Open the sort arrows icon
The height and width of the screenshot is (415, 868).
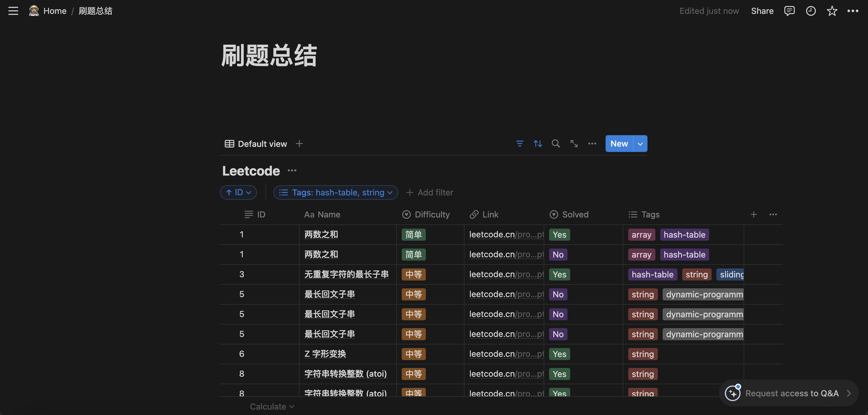pos(538,144)
